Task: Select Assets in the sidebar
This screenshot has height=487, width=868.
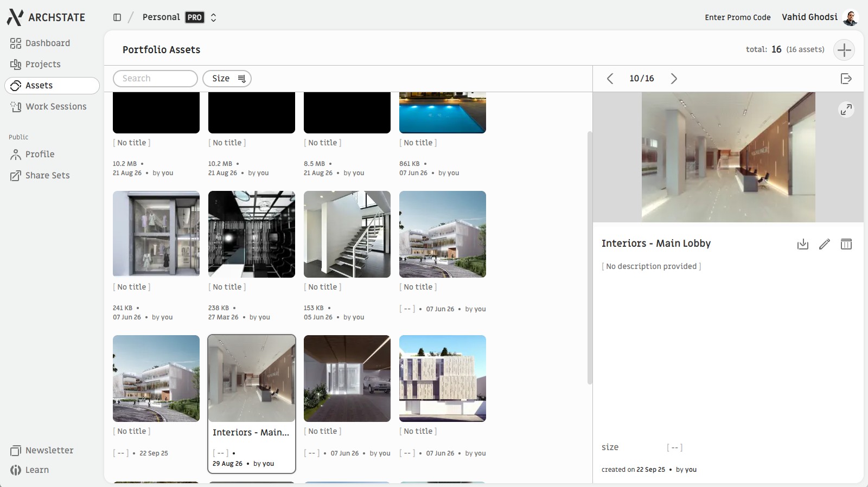Action: pyautogui.click(x=52, y=85)
